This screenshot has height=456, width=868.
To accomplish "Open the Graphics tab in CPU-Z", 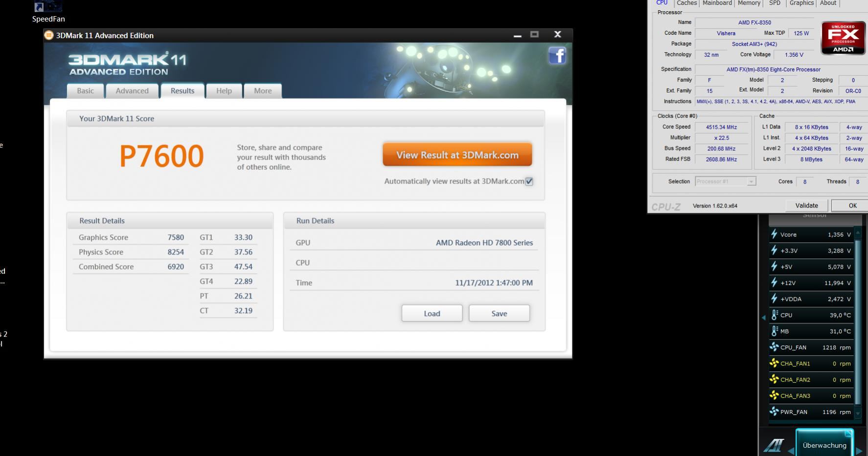I will 801,3.
